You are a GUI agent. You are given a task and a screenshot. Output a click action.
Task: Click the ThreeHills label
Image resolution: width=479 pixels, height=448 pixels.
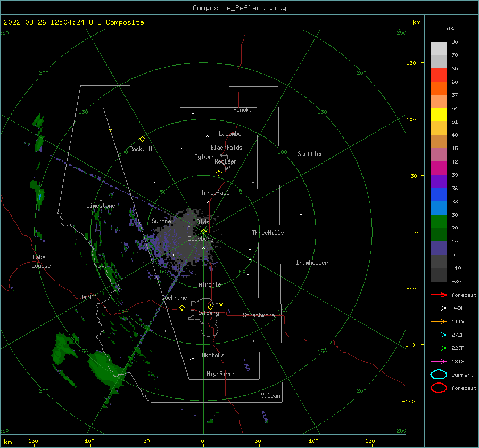click(x=268, y=233)
